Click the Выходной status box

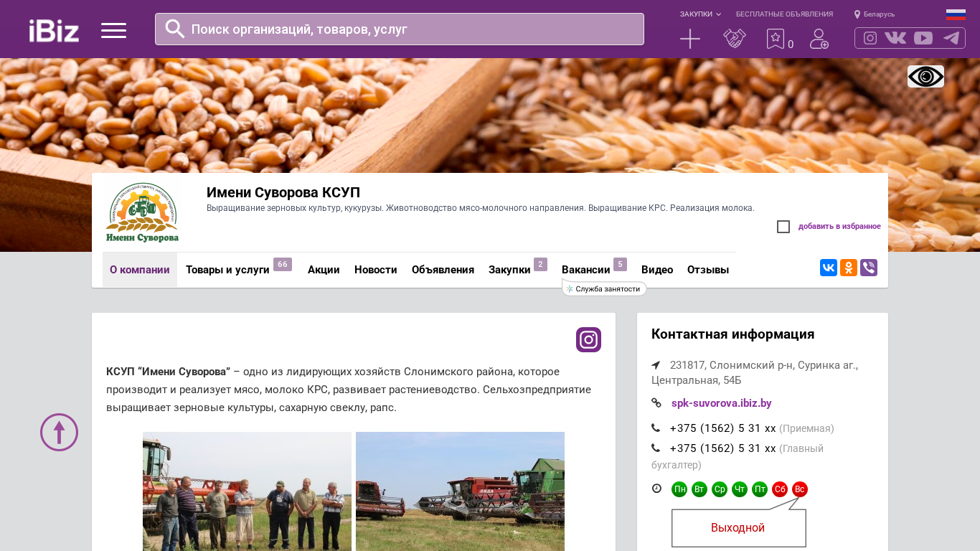point(738,528)
